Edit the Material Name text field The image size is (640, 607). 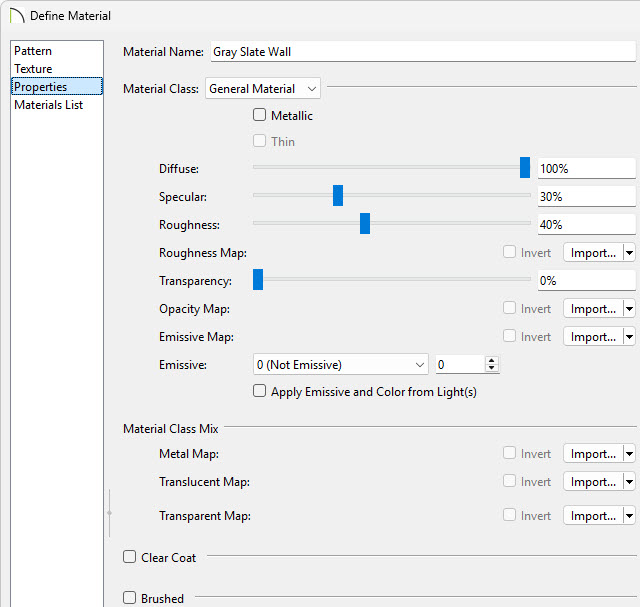(423, 52)
